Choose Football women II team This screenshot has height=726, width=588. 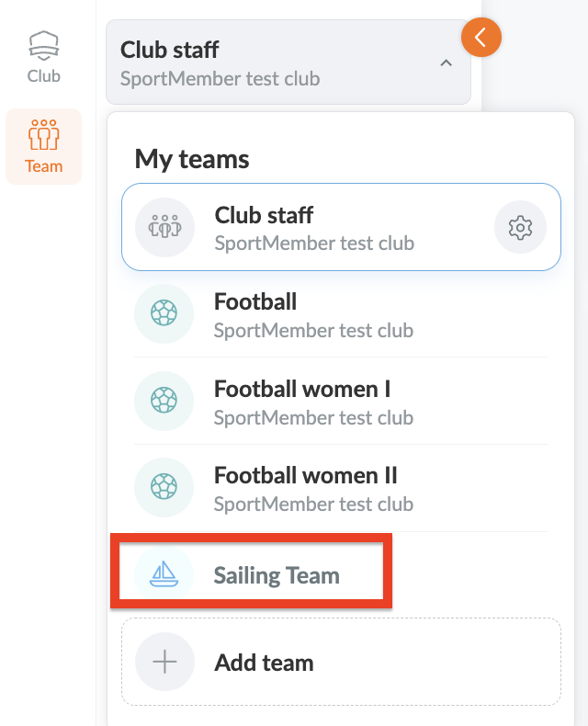pyautogui.click(x=341, y=488)
